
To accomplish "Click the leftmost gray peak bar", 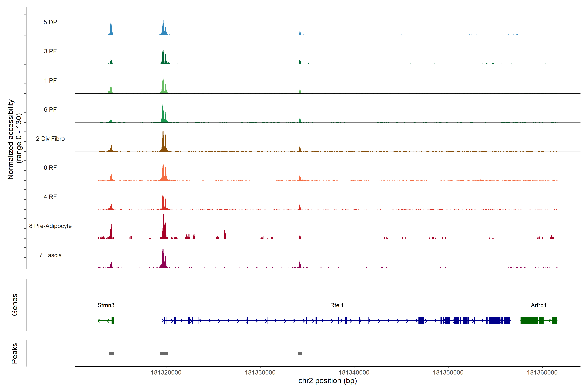I will click(x=111, y=353).
